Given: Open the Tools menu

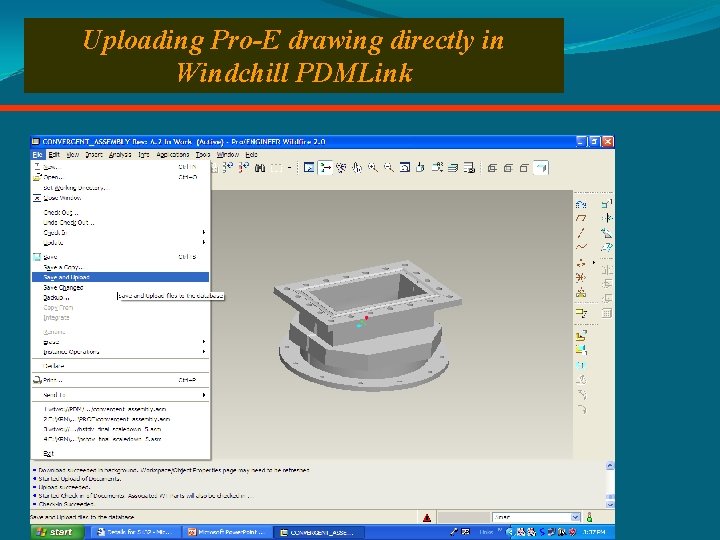Looking at the screenshot, I should point(203,155).
